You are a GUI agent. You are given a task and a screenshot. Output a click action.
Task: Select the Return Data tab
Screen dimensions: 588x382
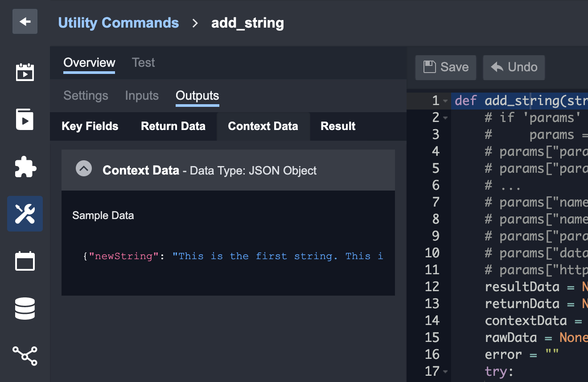tap(173, 126)
